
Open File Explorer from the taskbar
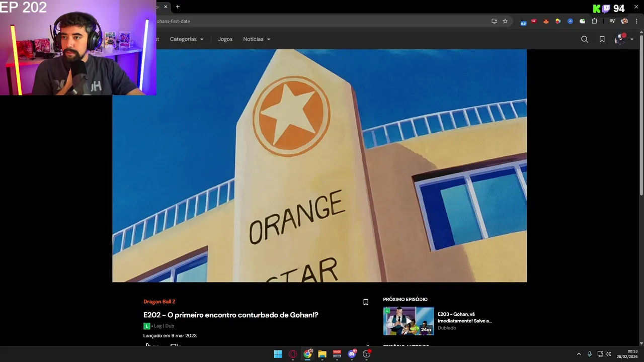click(x=322, y=354)
